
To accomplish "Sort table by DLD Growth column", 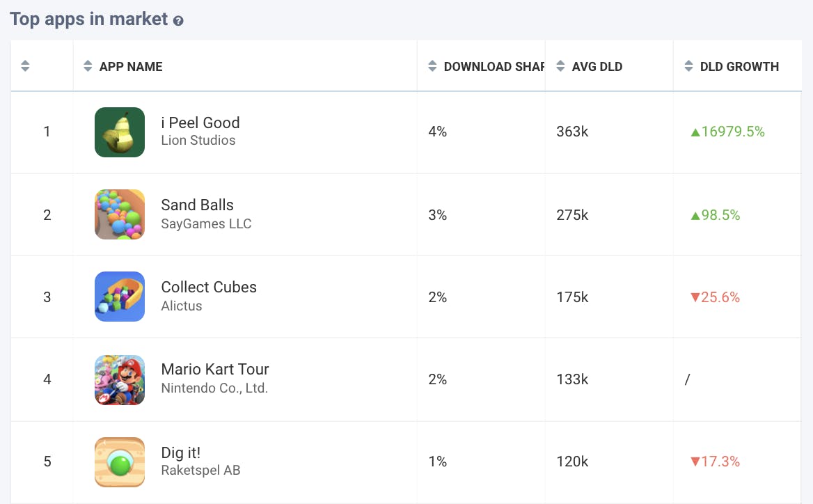I will click(688, 67).
